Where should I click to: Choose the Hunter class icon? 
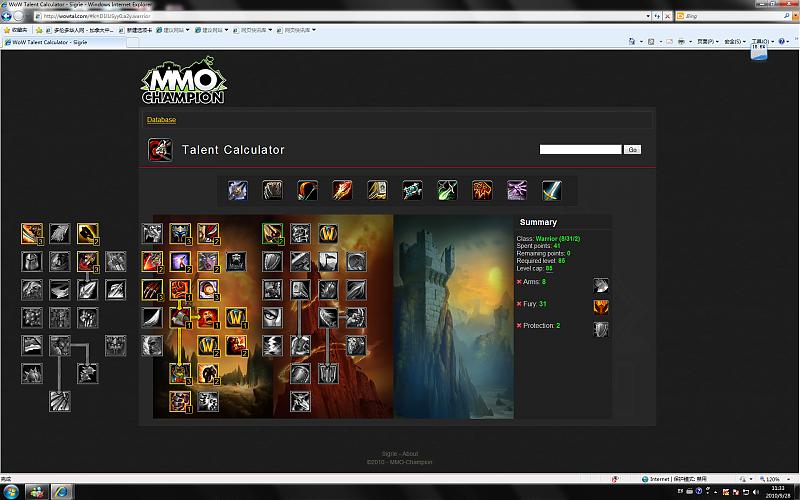click(x=307, y=190)
